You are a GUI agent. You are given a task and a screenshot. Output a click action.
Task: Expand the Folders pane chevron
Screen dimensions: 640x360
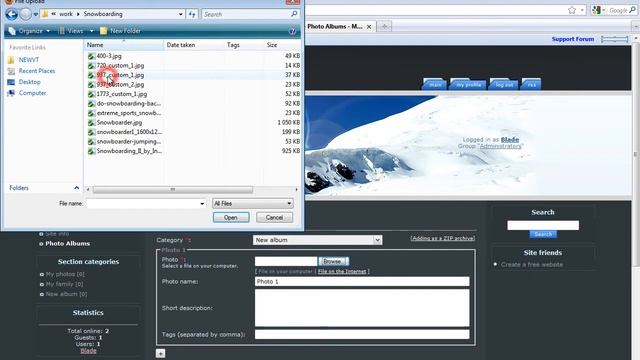click(x=76, y=188)
